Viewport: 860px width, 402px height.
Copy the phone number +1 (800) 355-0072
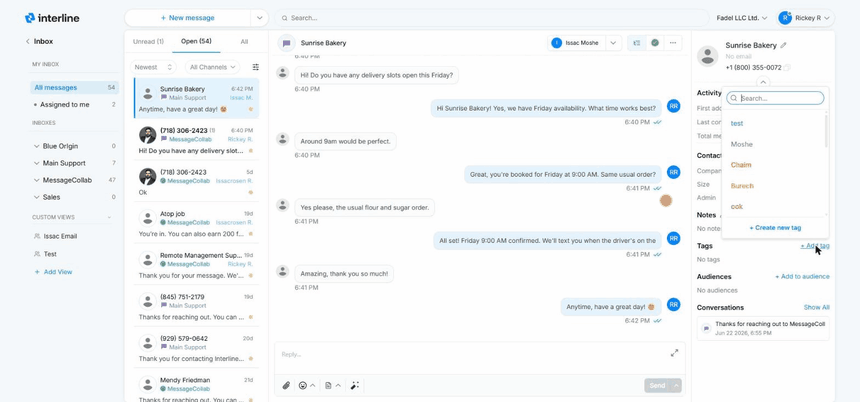tap(787, 67)
